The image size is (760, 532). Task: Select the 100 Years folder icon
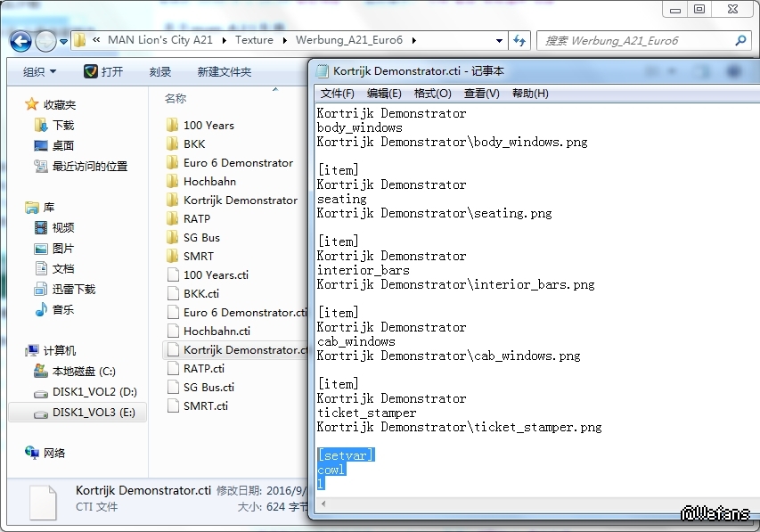pos(172,125)
